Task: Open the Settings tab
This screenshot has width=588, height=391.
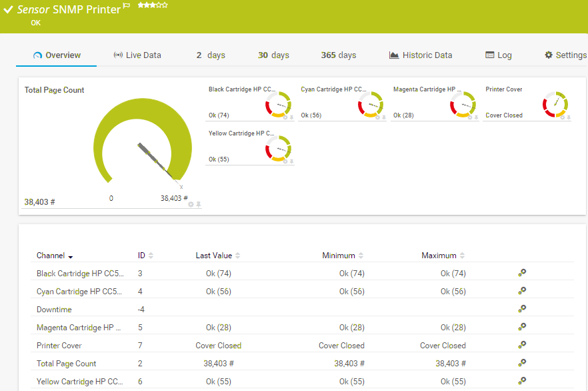Action: coord(565,55)
